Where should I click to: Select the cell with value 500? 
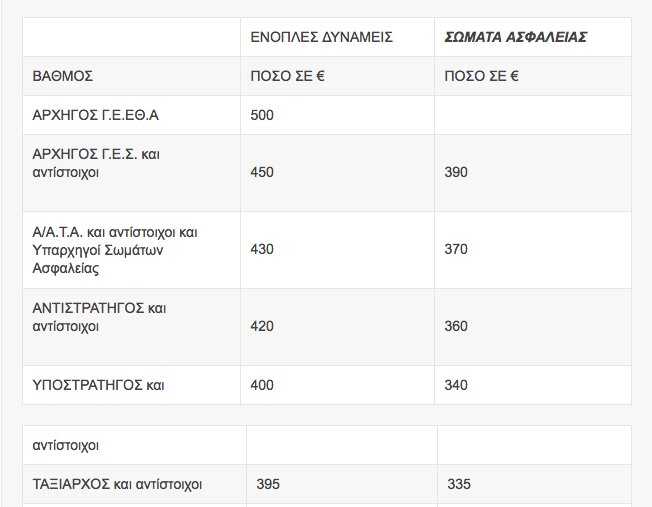click(262, 115)
